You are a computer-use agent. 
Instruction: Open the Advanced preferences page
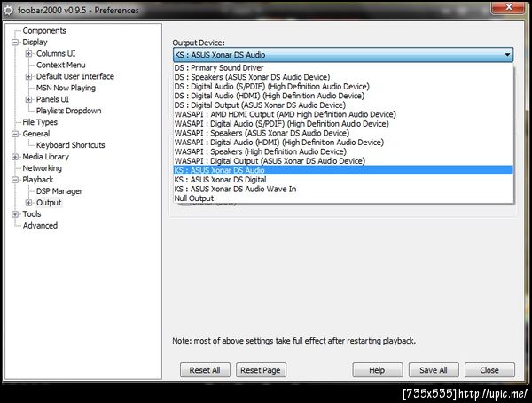[x=40, y=225]
